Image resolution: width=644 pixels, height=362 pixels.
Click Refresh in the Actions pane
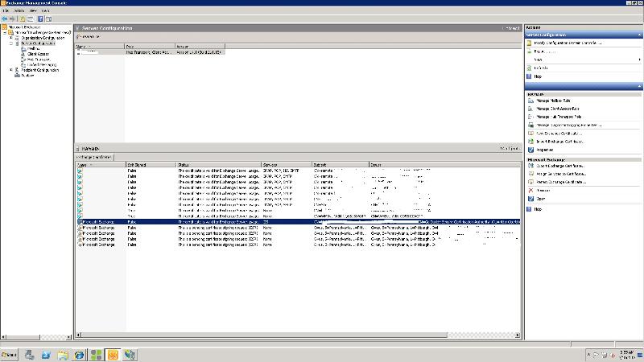(x=540, y=68)
